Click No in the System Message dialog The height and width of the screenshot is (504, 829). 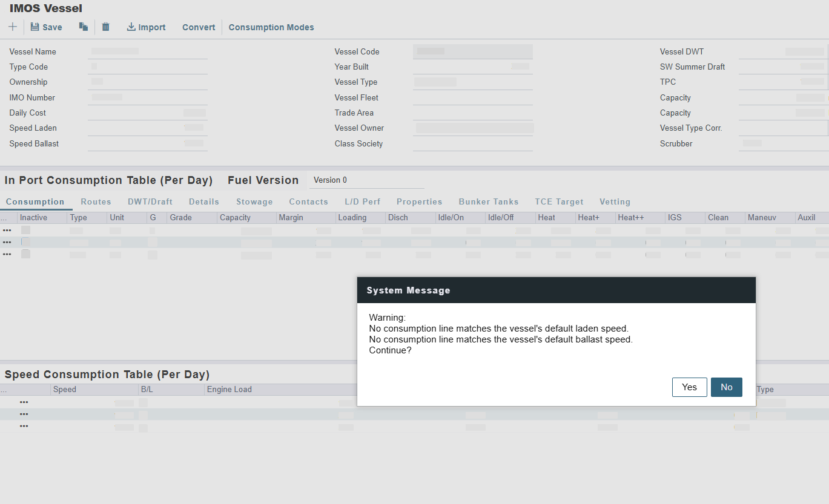point(727,387)
